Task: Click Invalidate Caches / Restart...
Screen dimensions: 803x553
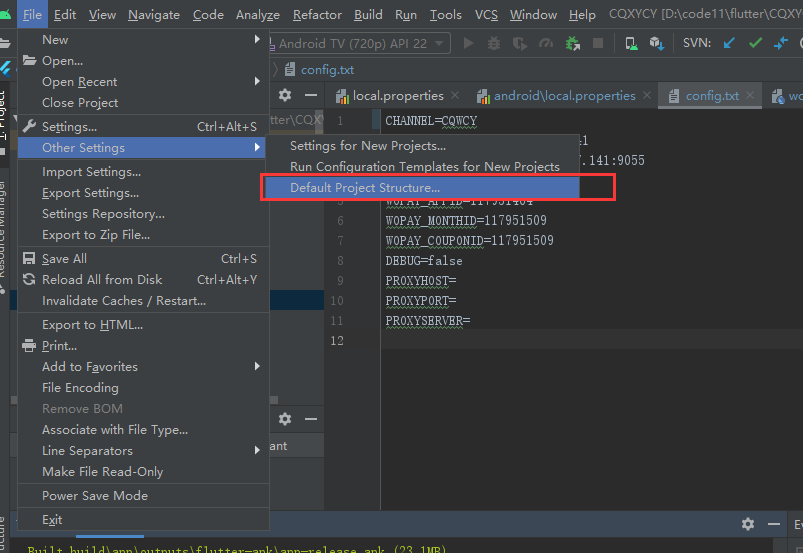Action: [143, 301]
